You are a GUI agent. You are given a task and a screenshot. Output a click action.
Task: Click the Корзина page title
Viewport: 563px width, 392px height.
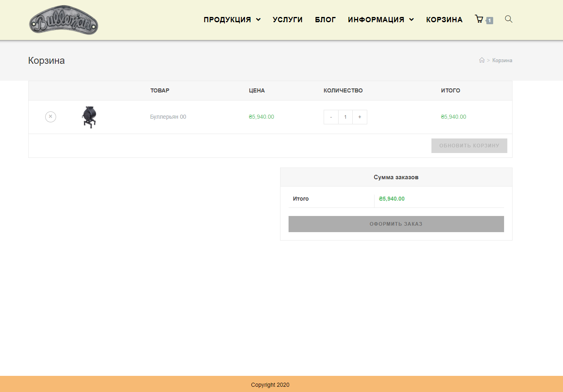coord(46,61)
